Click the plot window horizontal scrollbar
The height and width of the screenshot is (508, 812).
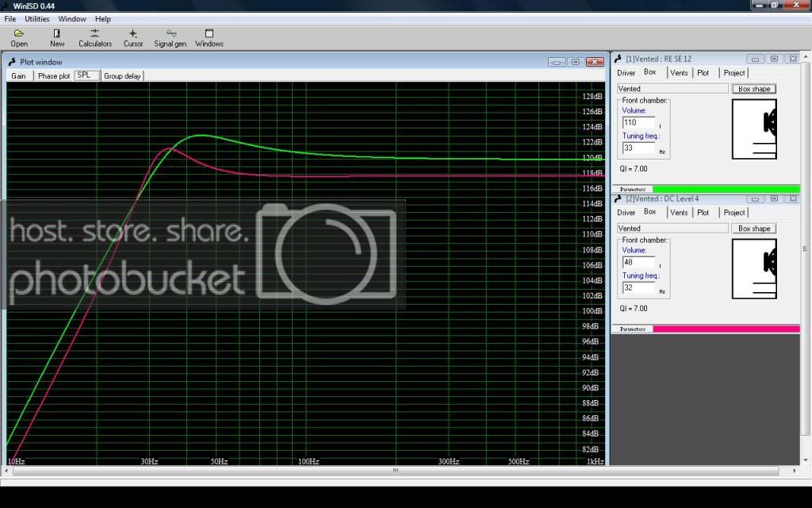[396, 471]
